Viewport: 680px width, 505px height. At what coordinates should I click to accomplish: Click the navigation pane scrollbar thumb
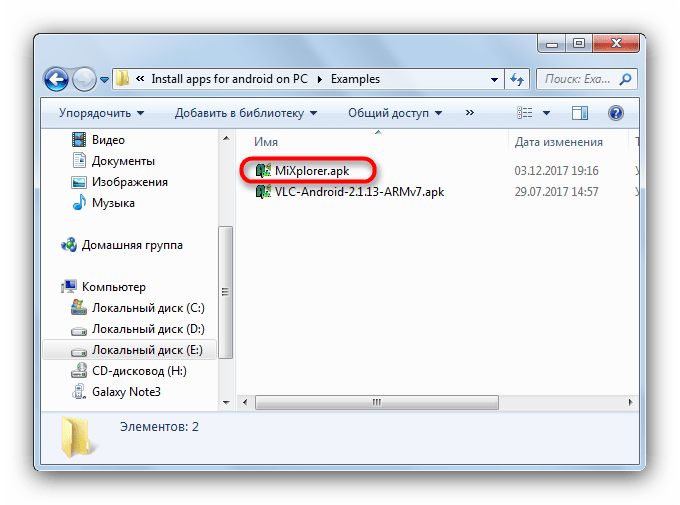coord(225,292)
